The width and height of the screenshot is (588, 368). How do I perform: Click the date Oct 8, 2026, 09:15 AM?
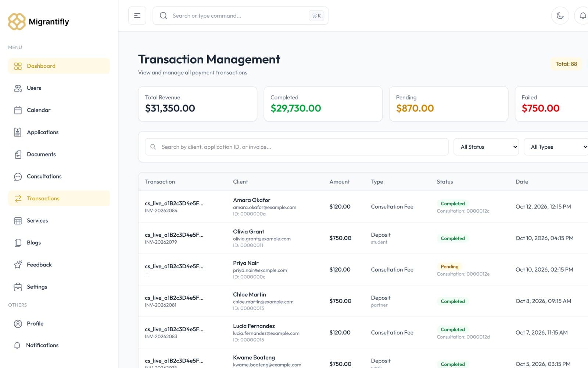point(543,301)
